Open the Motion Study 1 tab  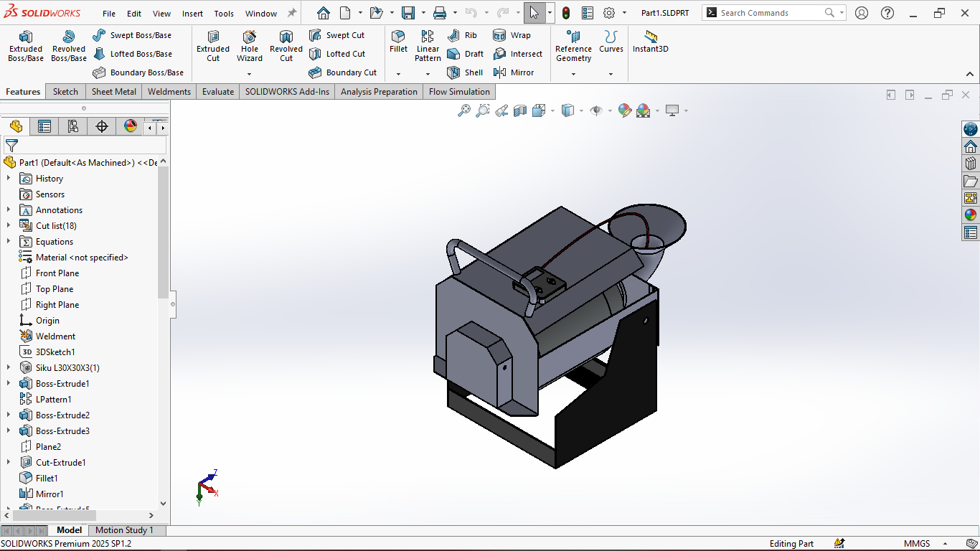pyautogui.click(x=124, y=530)
